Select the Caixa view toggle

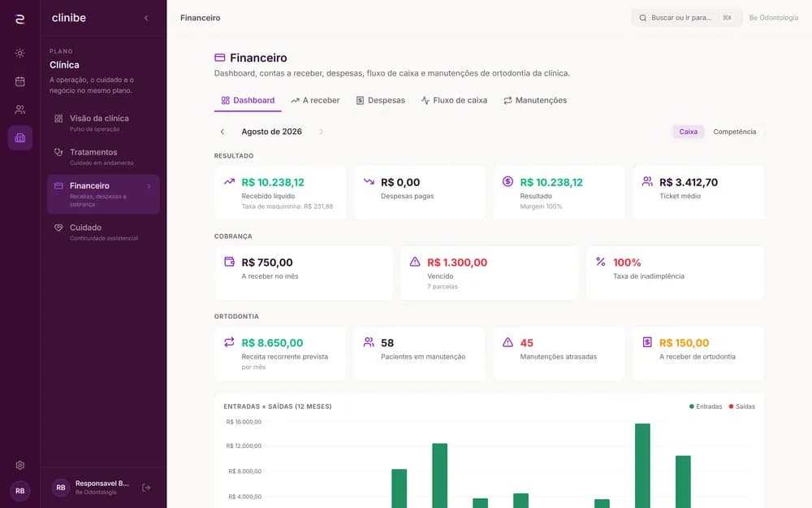click(x=689, y=132)
